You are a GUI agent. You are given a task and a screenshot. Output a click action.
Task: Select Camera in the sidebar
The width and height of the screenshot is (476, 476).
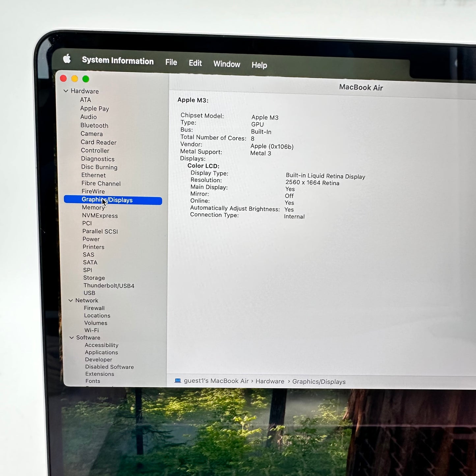pyautogui.click(x=92, y=134)
